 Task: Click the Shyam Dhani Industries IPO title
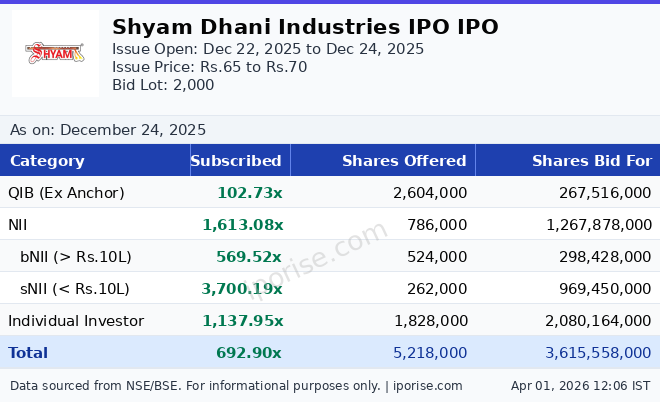(305, 27)
